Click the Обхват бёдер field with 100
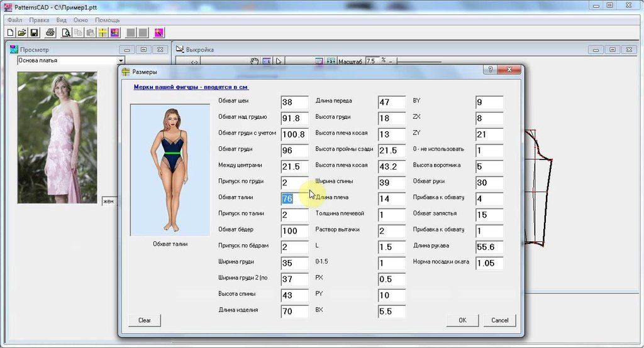 pyautogui.click(x=294, y=231)
